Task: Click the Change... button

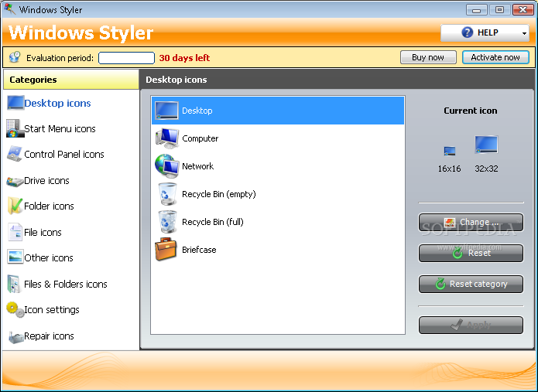Action: (x=471, y=223)
